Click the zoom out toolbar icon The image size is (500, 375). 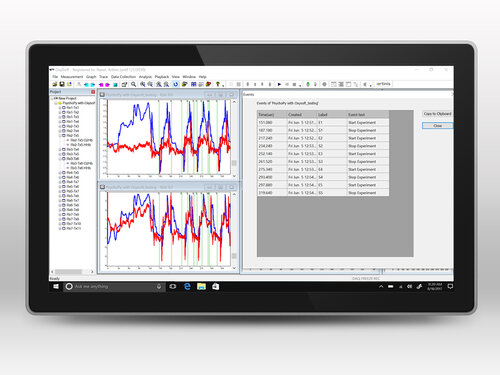[x=150, y=84]
